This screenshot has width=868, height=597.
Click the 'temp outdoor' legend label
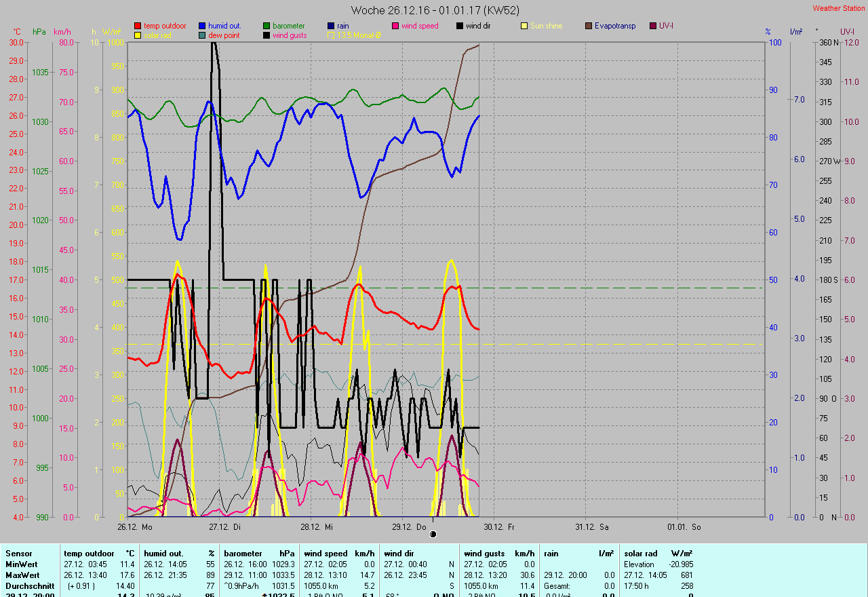tap(165, 26)
